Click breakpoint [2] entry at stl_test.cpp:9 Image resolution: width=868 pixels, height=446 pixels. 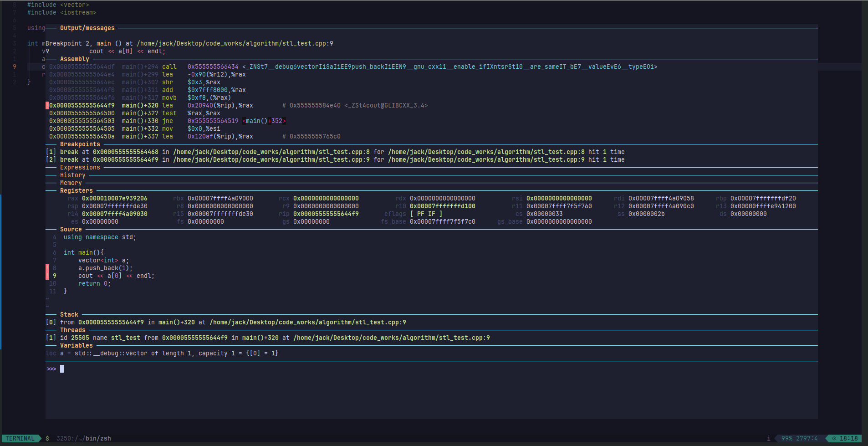335,160
